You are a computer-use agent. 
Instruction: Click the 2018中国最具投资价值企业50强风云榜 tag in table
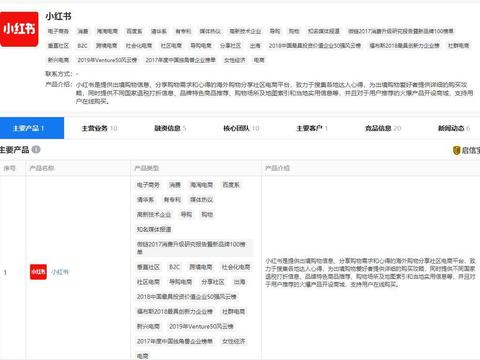(x=187, y=297)
